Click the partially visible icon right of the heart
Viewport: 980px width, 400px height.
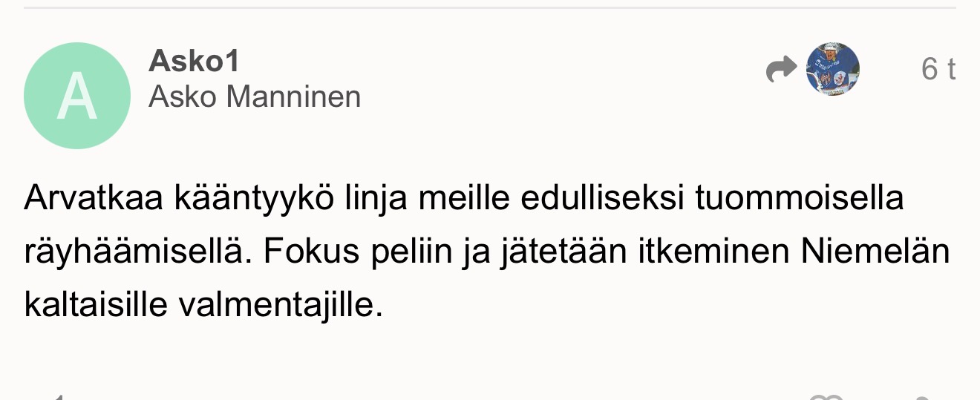(923, 397)
